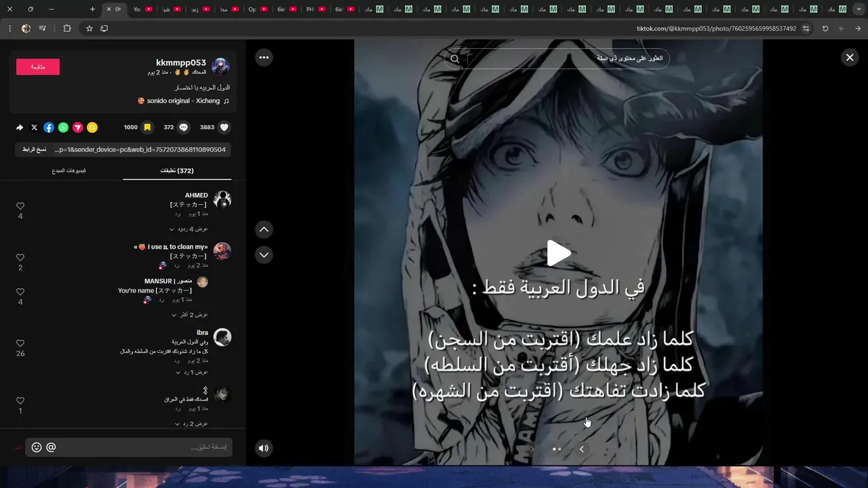Open the browser extensions puzzle icon
Screen dimensions: 868x488
(66, 28)
